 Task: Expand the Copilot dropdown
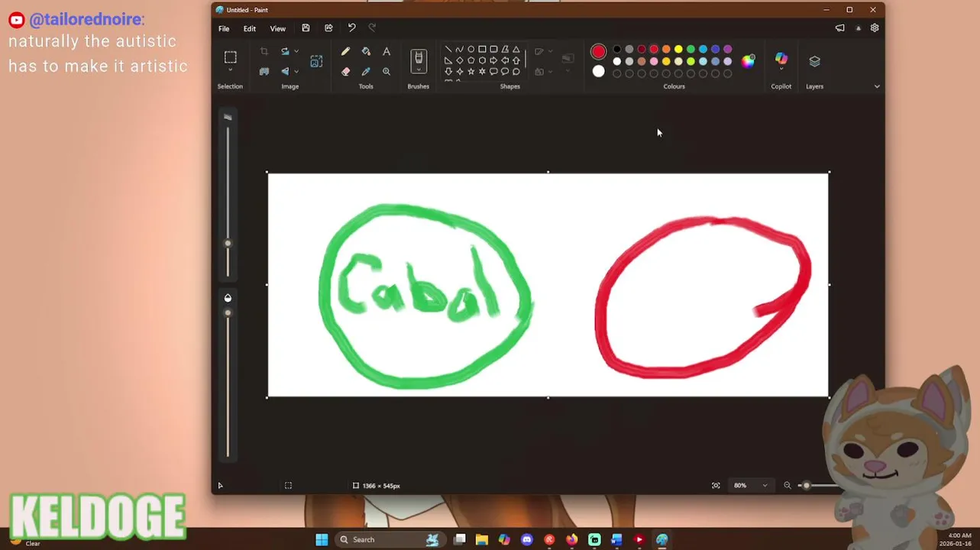[x=781, y=70]
